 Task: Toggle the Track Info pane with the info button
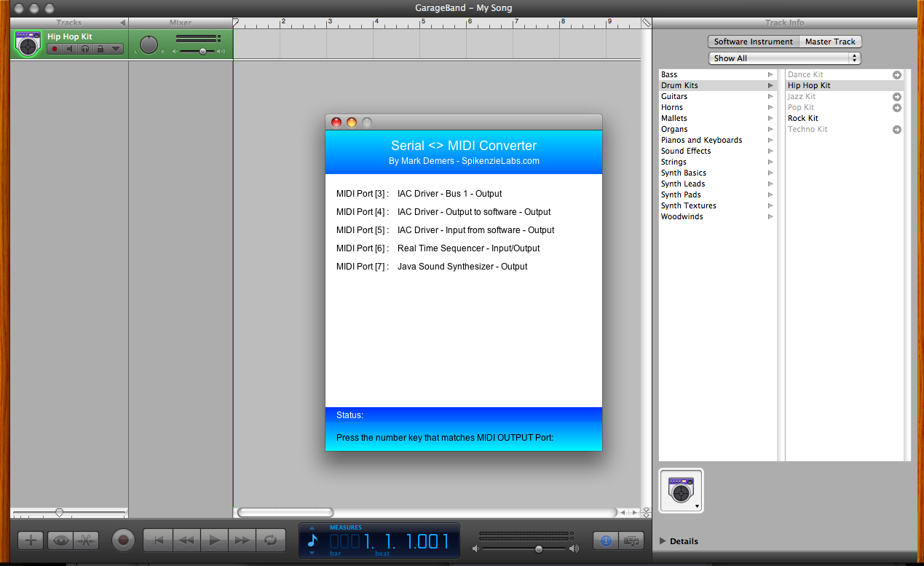605,541
